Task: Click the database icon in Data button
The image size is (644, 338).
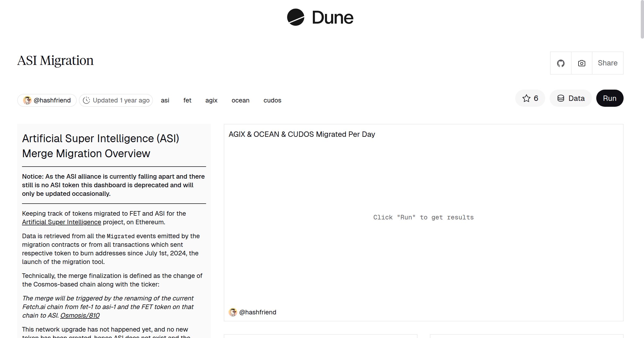Action: pyautogui.click(x=561, y=98)
